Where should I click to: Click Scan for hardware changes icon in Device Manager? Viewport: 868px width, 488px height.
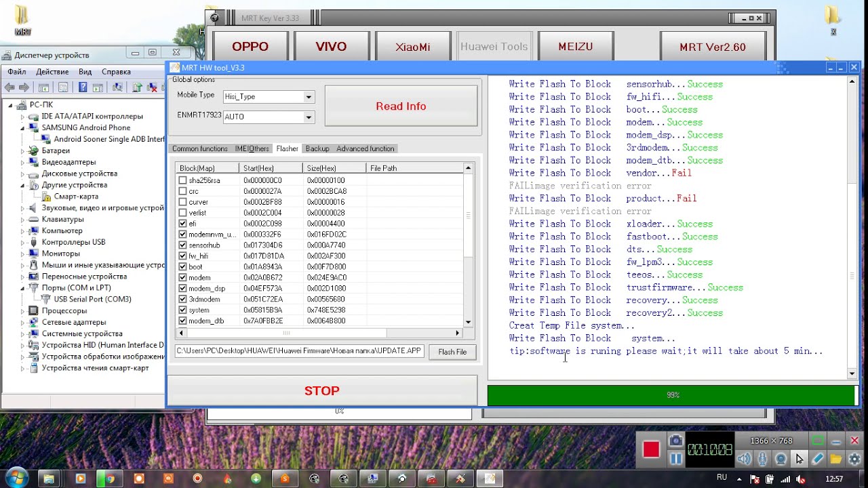[118, 87]
